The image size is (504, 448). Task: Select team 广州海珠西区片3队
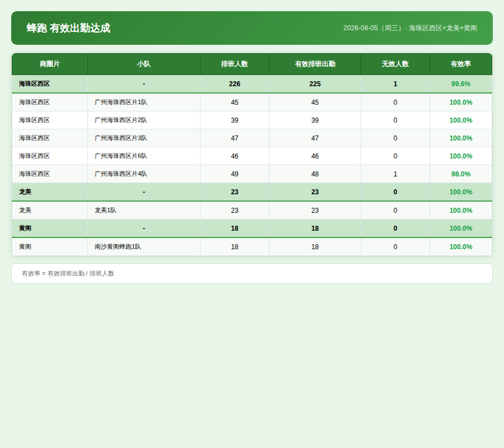click(121, 138)
